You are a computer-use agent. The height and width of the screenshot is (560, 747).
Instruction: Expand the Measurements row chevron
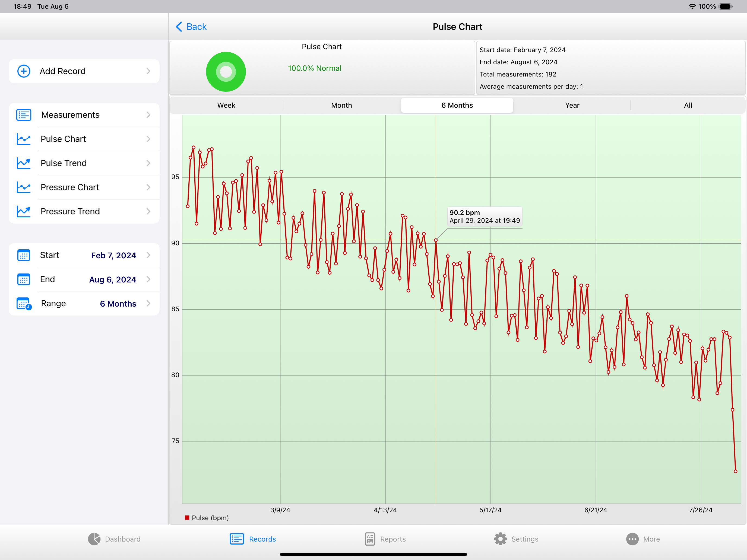[x=148, y=115]
